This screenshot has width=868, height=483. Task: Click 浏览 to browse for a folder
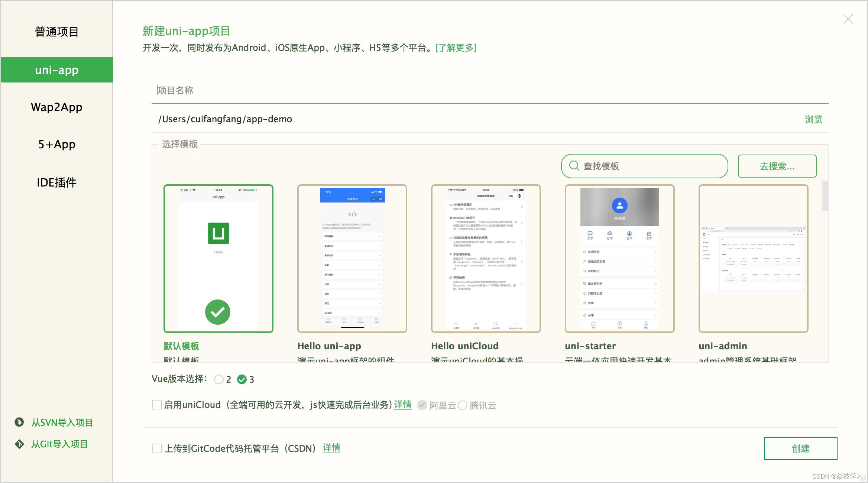click(x=813, y=119)
